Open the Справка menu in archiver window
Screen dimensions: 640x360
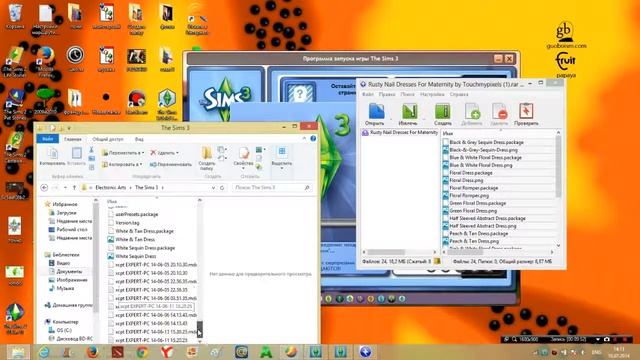click(459, 94)
